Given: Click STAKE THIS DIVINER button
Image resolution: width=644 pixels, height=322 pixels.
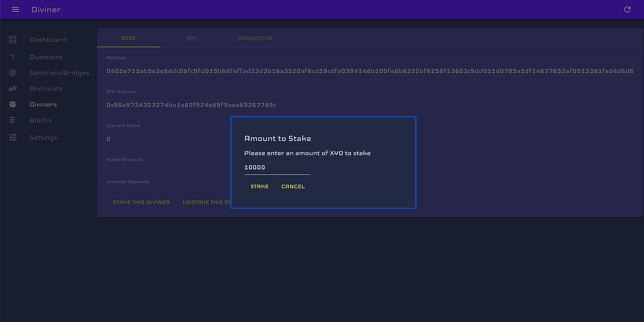Looking at the screenshot, I should 141,202.
